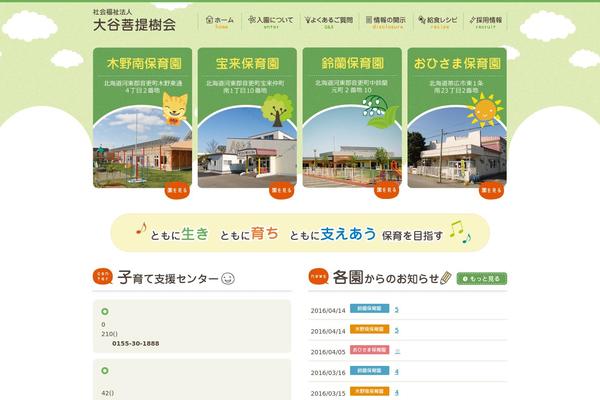Click the 木野南保育園 address text
This screenshot has width=600, height=400.
click(x=143, y=87)
